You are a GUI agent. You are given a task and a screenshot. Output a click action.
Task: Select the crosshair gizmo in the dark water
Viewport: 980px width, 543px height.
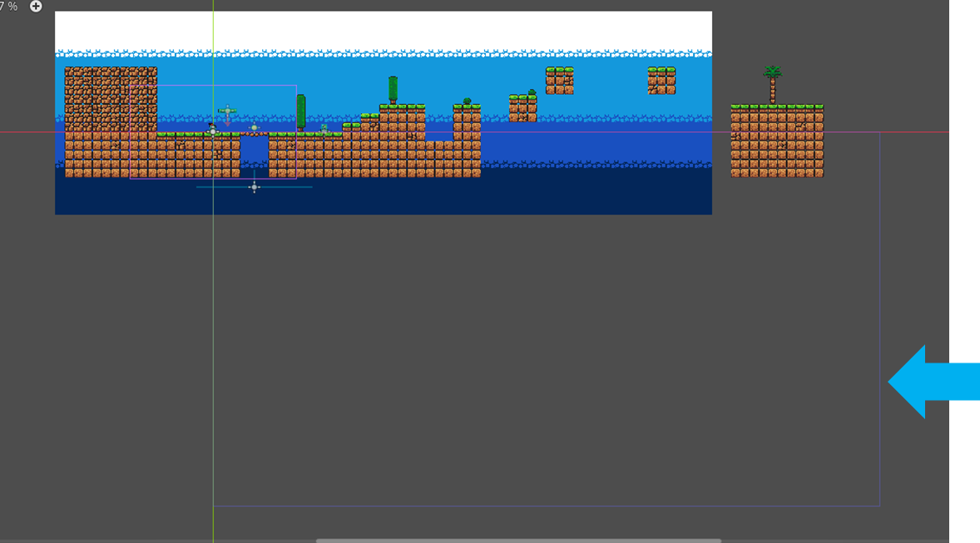point(254,187)
